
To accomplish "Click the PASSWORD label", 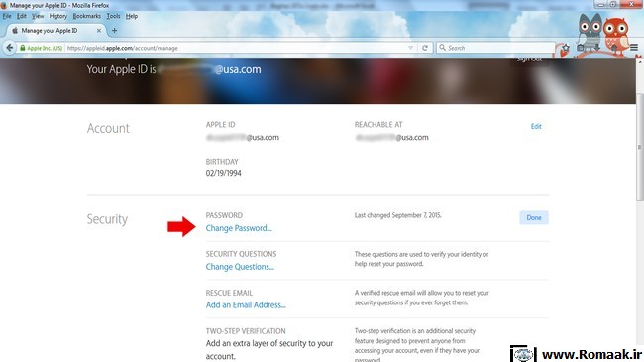I will pyautogui.click(x=224, y=215).
